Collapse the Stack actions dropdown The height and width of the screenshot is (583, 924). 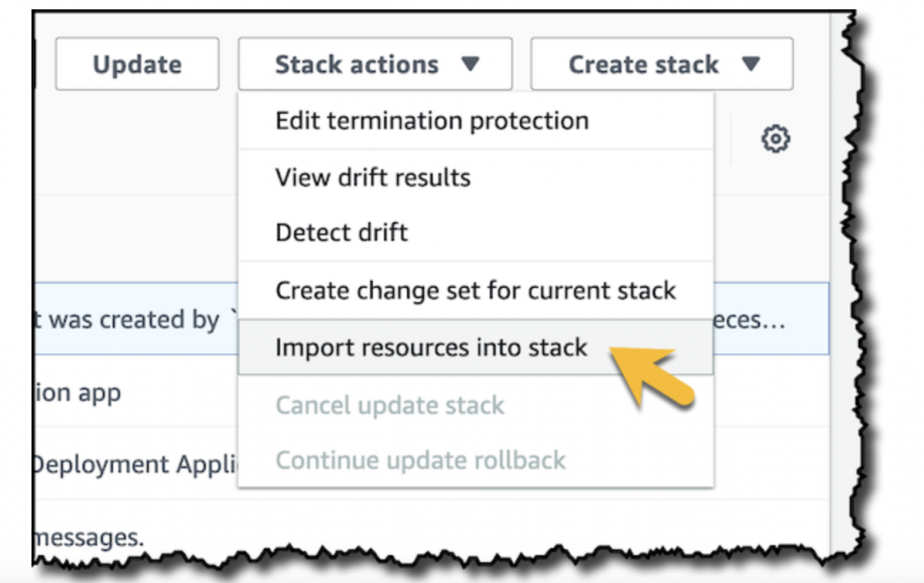(x=374, y=64)
